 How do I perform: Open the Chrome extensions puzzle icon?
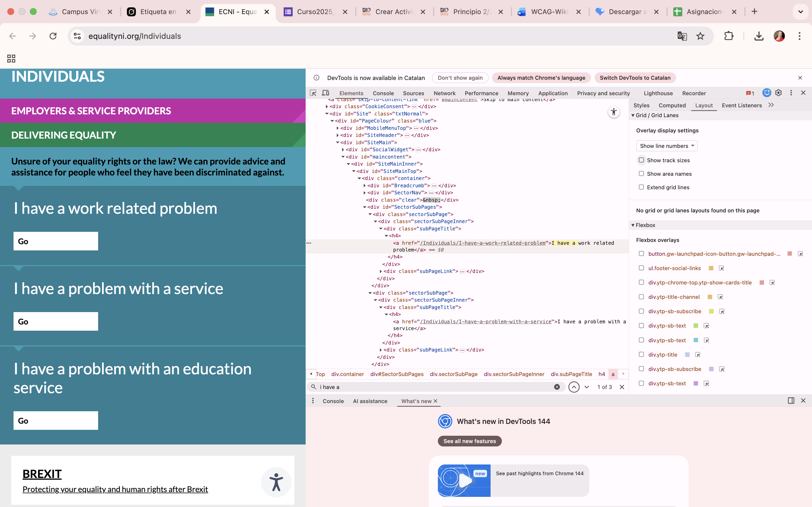[x=729, y=36]
